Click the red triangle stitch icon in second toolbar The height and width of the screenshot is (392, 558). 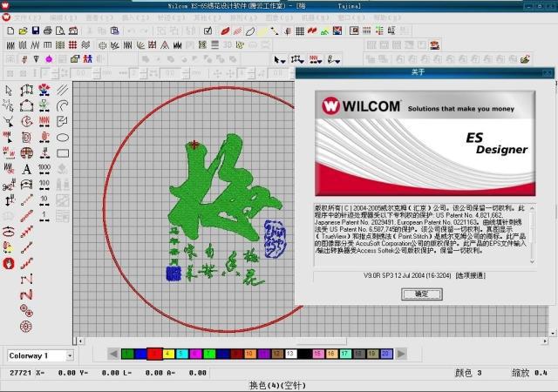click(165, 44)
